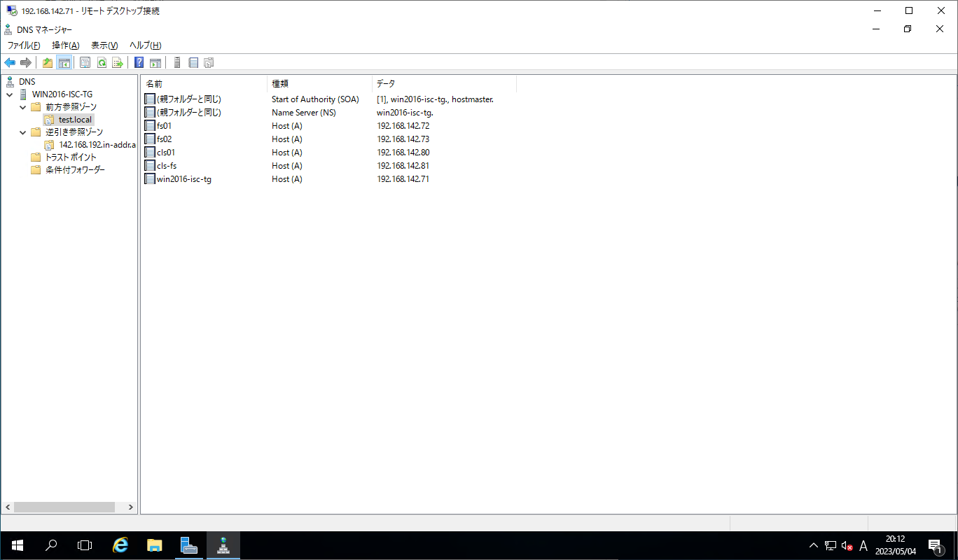Open Server Manager from taskbar
This screenshot has width=958, height=560.
point(189,545)
